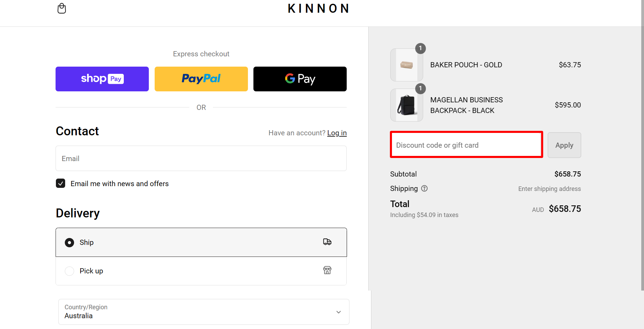Select the Pick up delivery option

(69, 271)
